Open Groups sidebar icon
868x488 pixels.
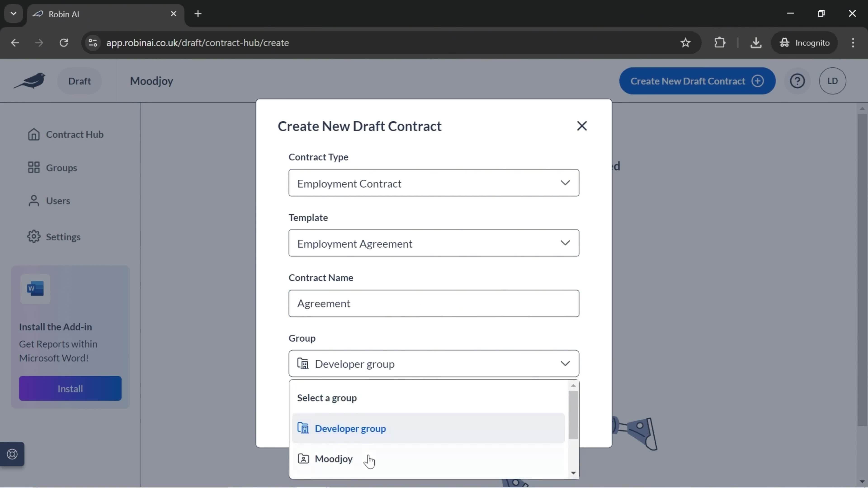33,167
